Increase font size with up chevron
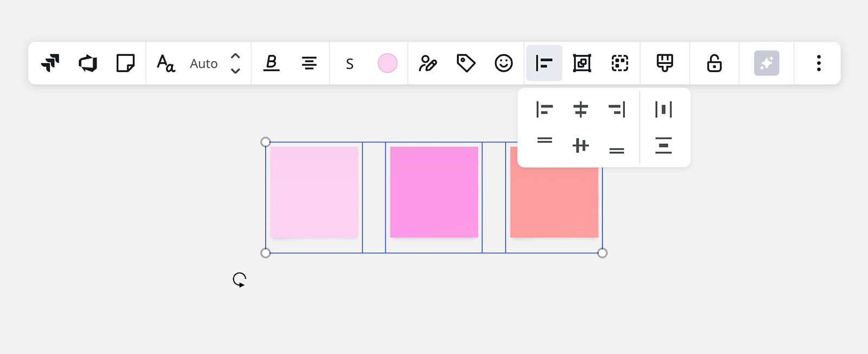Screen dimensions: 868x354 click(235, 56)
